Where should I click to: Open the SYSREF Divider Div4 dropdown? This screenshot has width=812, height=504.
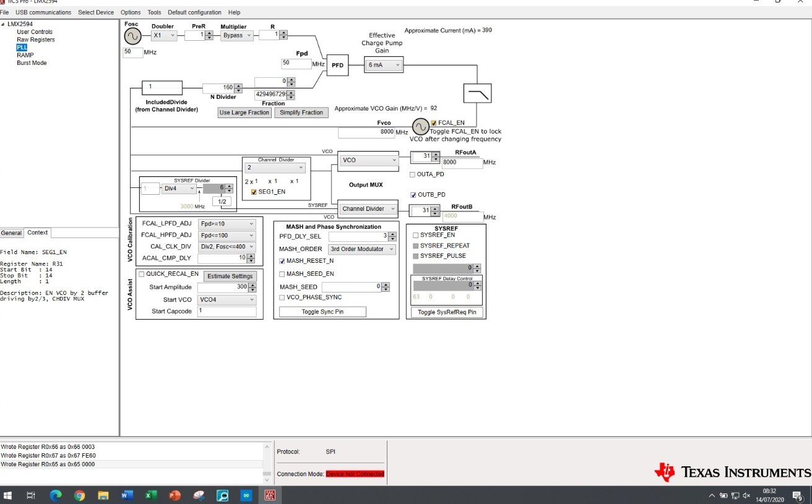(179, 189)
